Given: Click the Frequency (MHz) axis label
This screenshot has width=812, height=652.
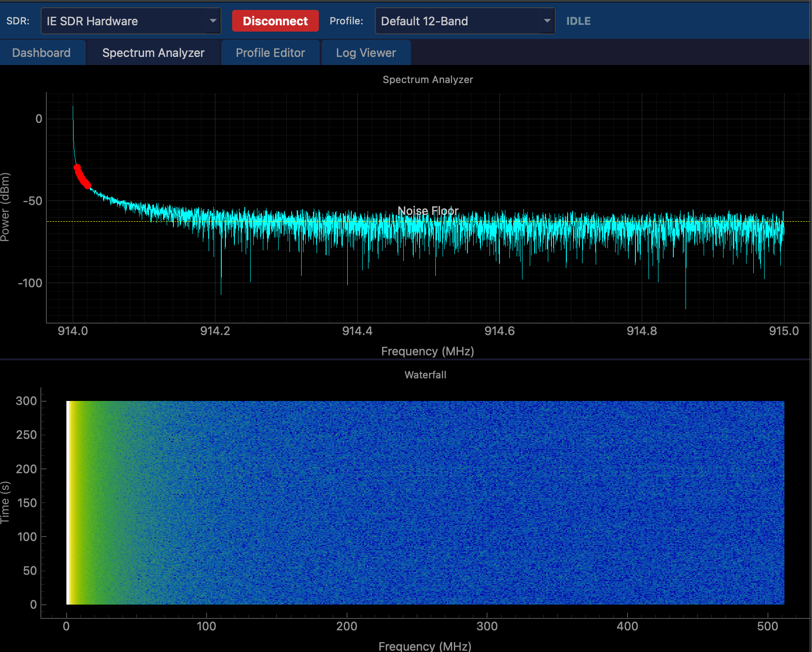Looking at the screenshot, I should [x=427, y=351].
